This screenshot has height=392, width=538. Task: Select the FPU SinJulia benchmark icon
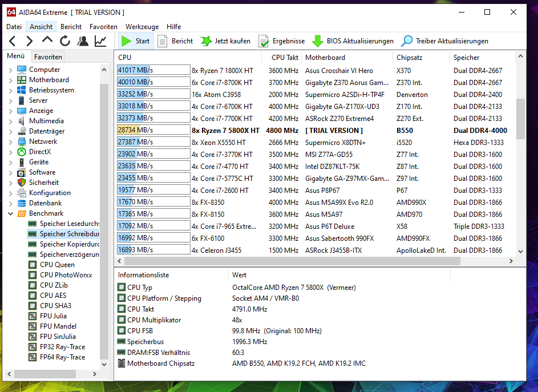tap(33, 337)
